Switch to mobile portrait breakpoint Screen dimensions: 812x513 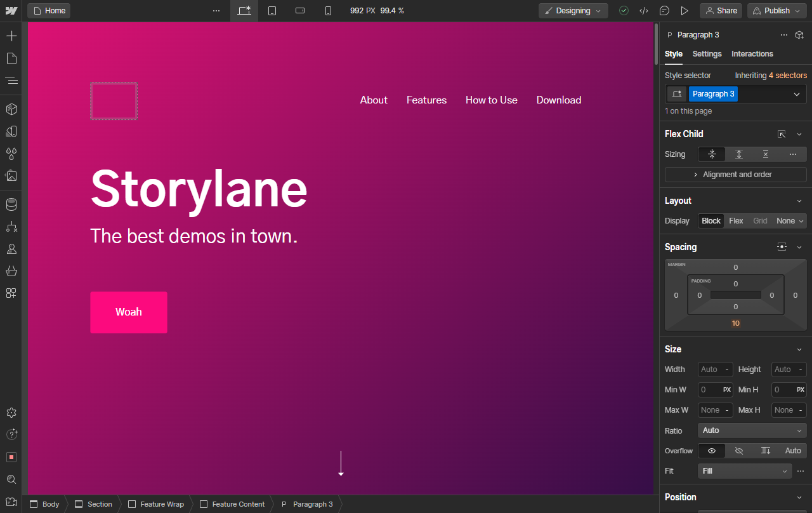click(x=328, y=11)
